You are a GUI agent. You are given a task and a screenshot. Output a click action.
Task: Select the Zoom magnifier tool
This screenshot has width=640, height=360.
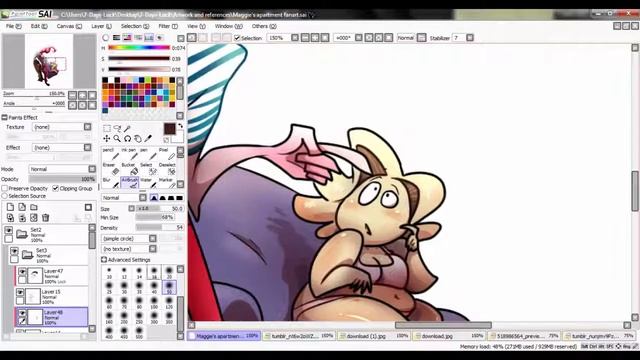pos(117,139)
